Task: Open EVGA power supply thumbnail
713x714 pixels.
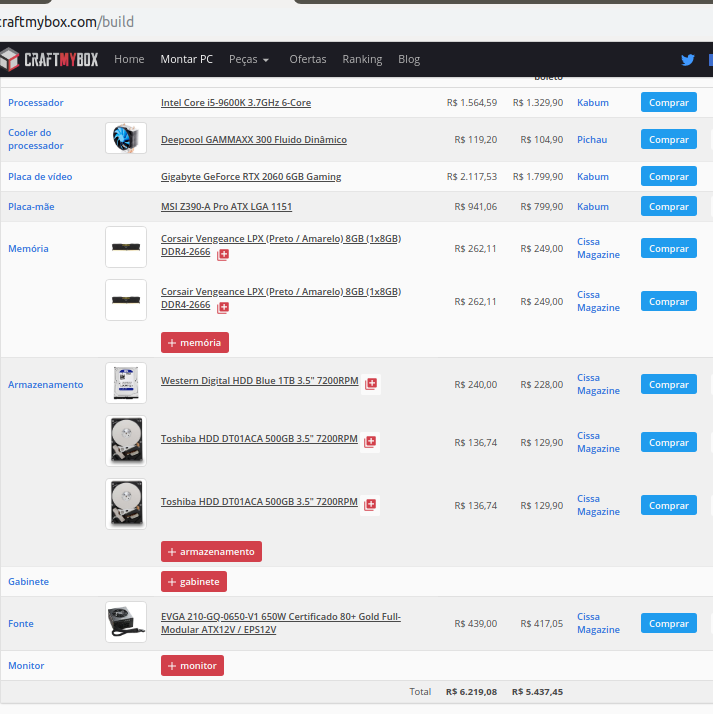Action: click(x=126, y=622)
